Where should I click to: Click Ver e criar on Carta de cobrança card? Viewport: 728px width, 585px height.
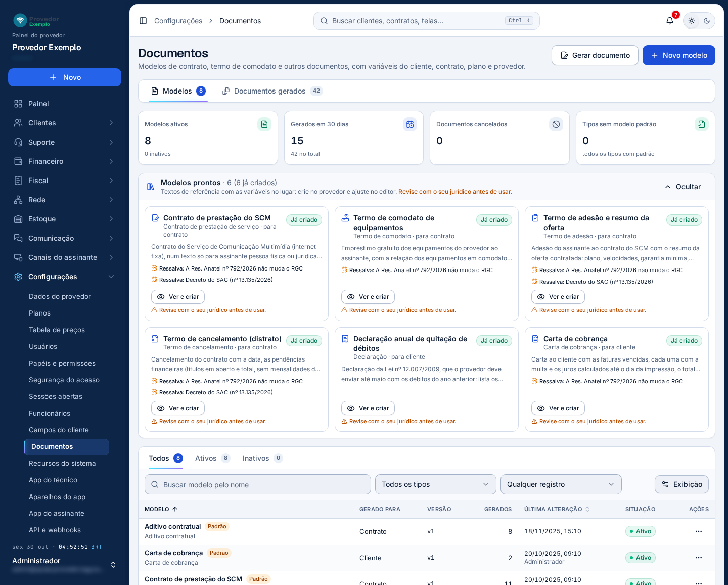558,408
